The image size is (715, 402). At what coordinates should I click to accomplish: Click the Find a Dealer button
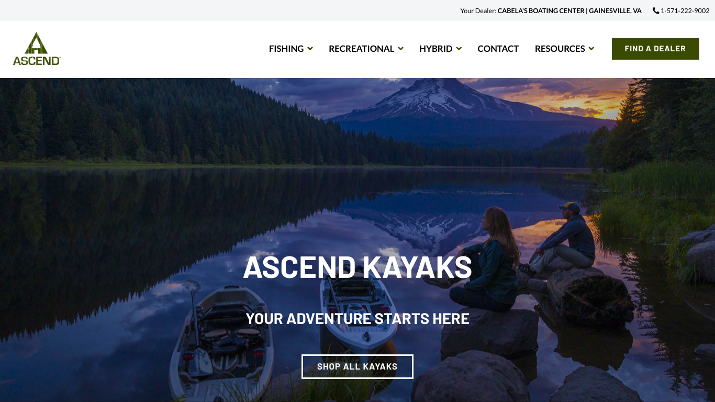point(655,49)
